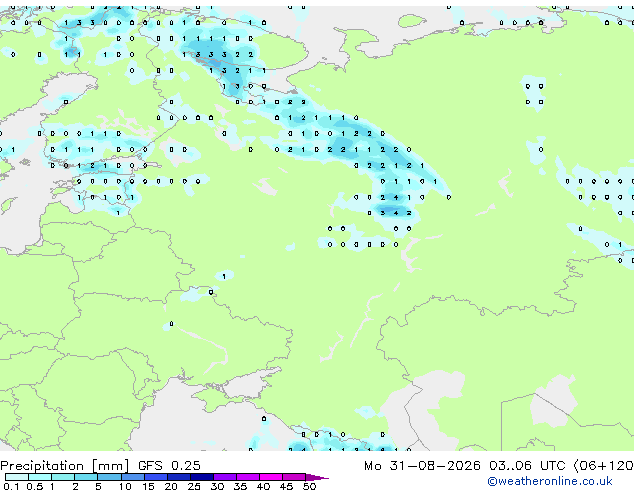Click the 'Mo 31-08-2026' date text
This screenshot has height=490, width=634.
click(x=422, y=466)
